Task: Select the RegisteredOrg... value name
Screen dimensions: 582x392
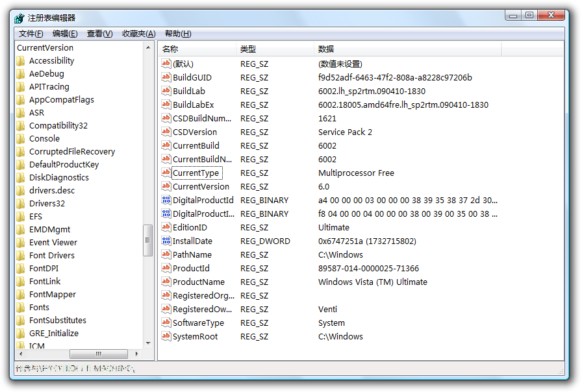Action: tap(203, 295)
